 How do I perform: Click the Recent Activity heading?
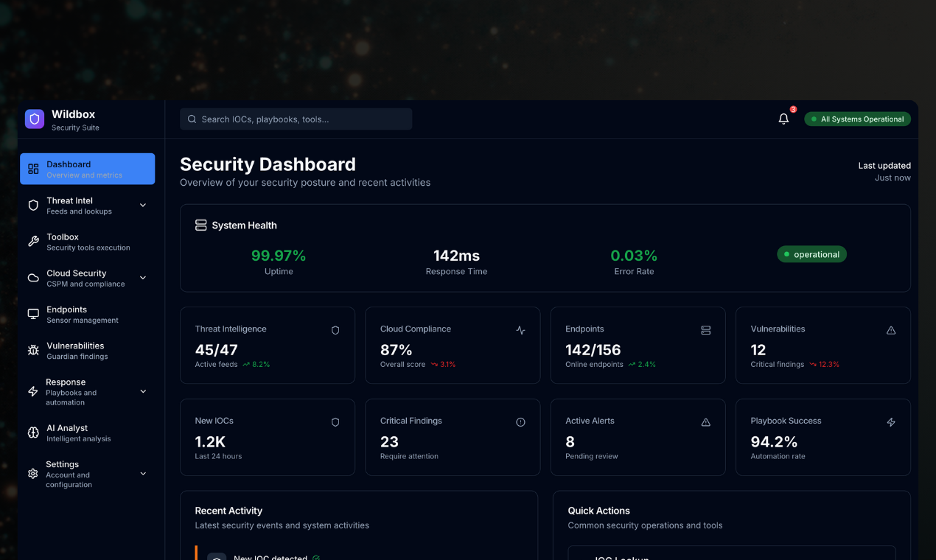coord(228,511)
